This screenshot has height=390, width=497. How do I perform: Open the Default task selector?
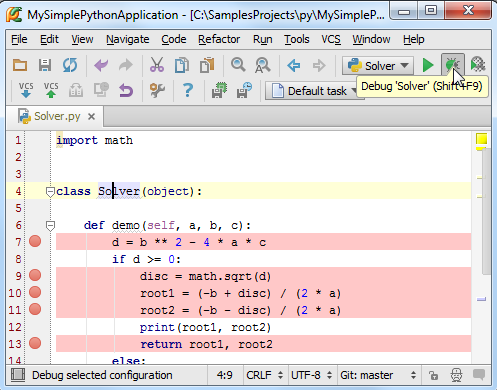312,91
